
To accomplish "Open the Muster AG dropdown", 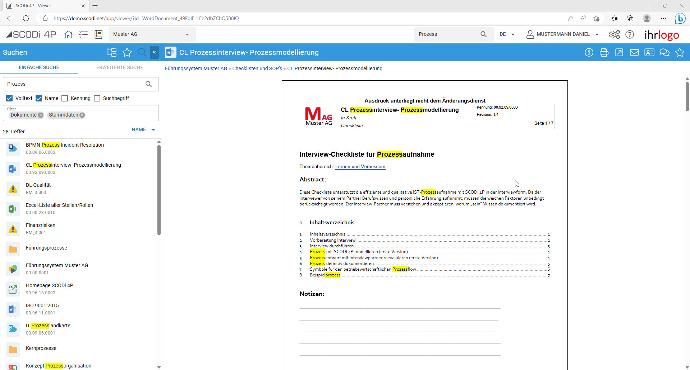I will click(x=151, y=34).
